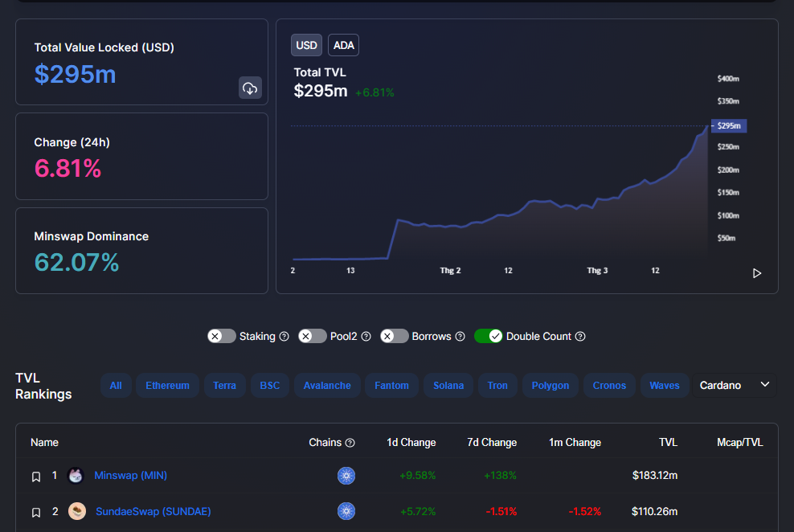The width and height of the screenshot is (794, 532).
Task: Click Minswap's +9.58% 1d change
Action: (x=417, y=475)
